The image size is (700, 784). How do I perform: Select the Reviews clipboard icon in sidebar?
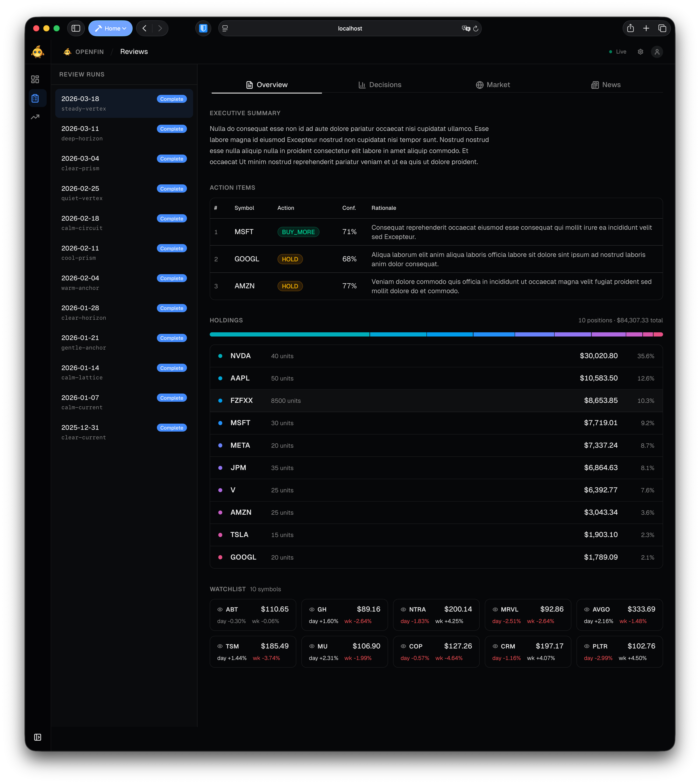pyautogui.click(x=35, y=99)
